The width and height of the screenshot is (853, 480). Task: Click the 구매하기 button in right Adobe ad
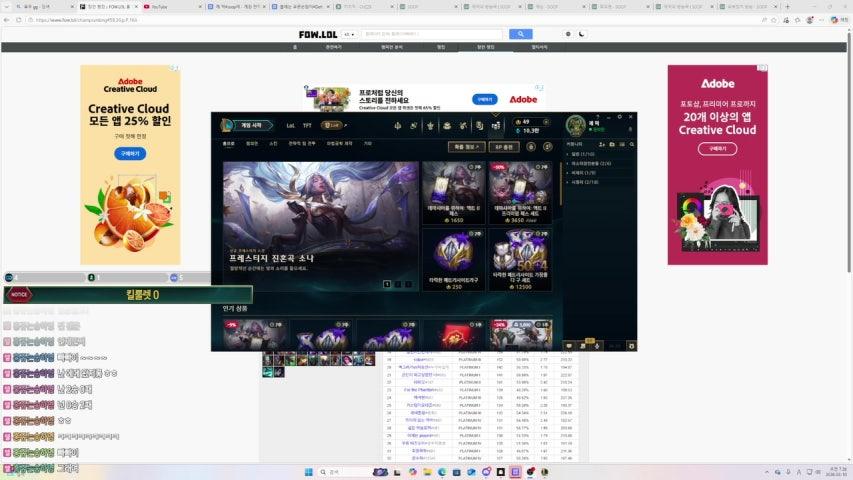point(718,149)
